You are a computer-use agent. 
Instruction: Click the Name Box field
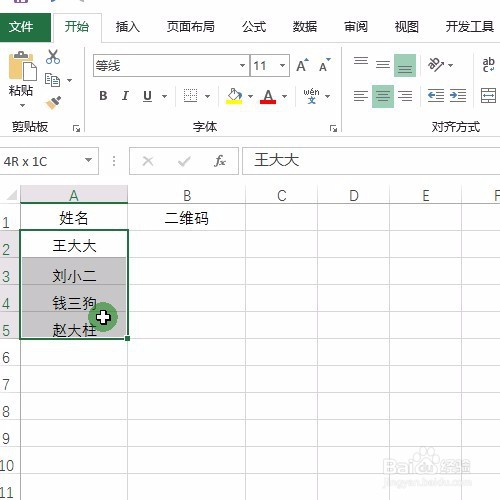41,161
